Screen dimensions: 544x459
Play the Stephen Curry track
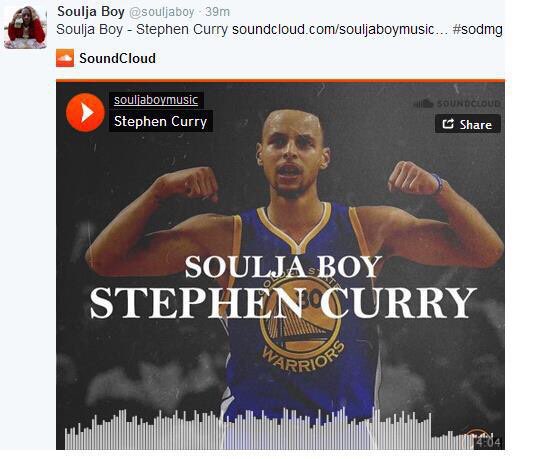tap(85, 112)
